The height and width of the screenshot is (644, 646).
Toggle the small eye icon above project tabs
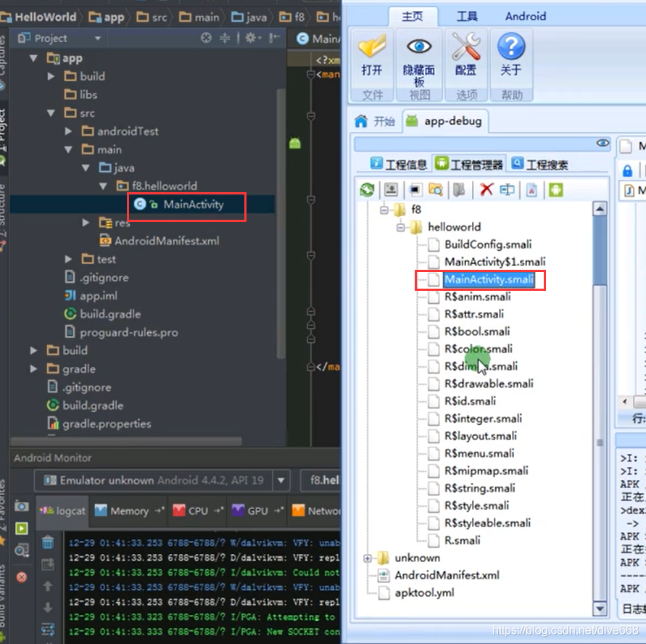[x=602, y=143]
